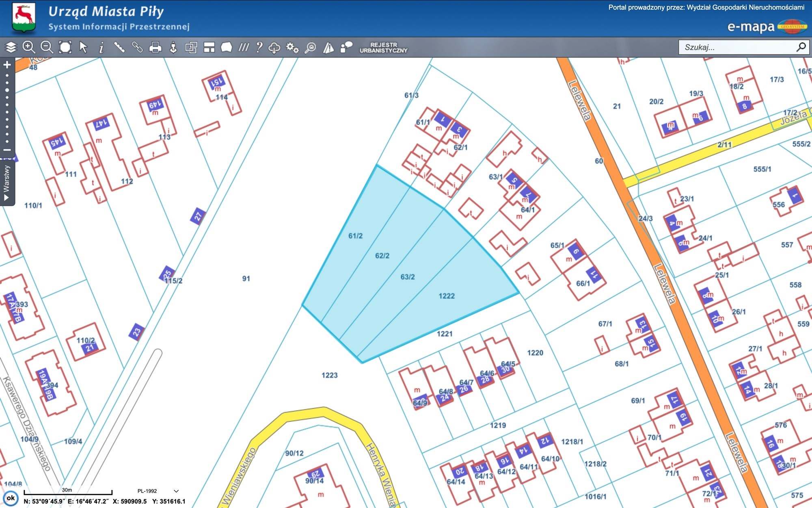Select the zoom in magnifier tool
The width and height of the screenshot is (812, 508).
tap(29, 48)
